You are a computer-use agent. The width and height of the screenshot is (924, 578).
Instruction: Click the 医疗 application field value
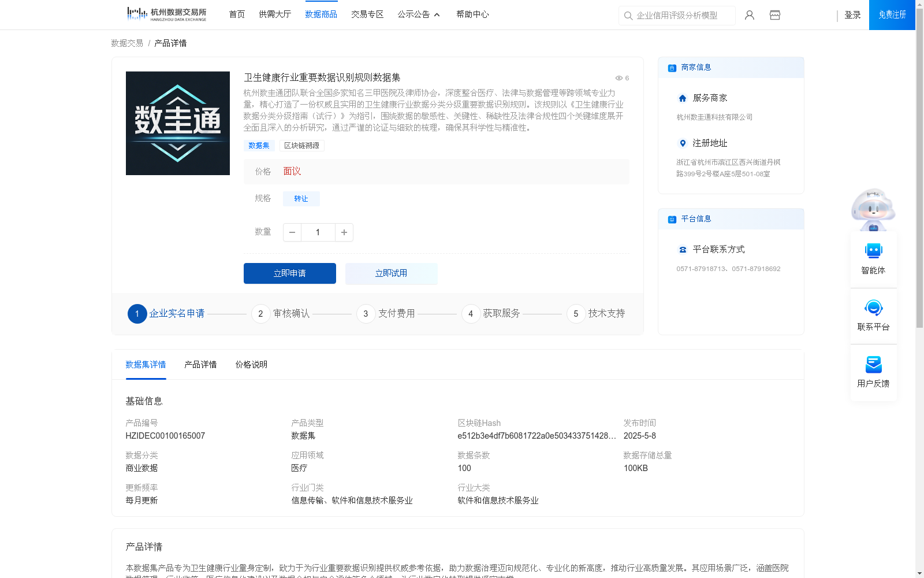coord(299,468)
